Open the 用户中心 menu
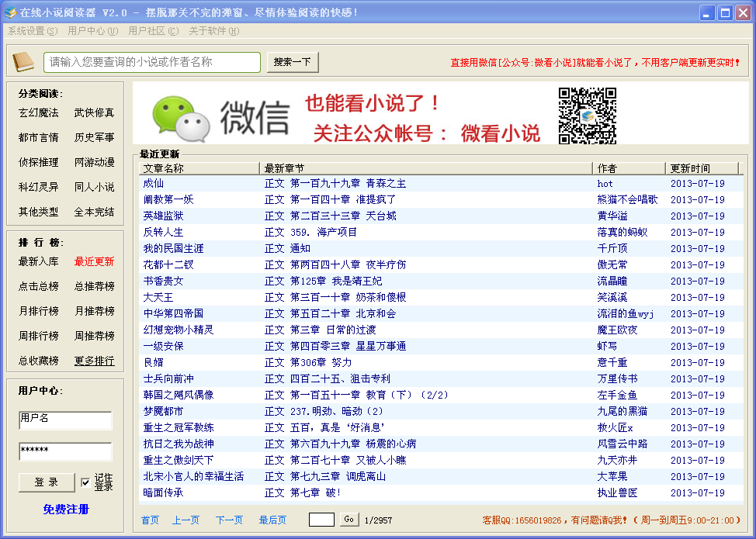 92,31
